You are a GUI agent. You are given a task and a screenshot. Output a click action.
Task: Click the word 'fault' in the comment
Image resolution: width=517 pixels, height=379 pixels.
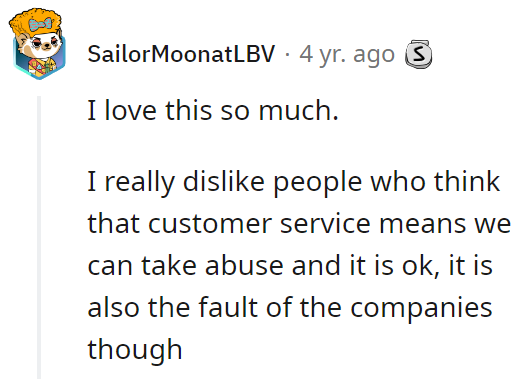tap(229, 306)
